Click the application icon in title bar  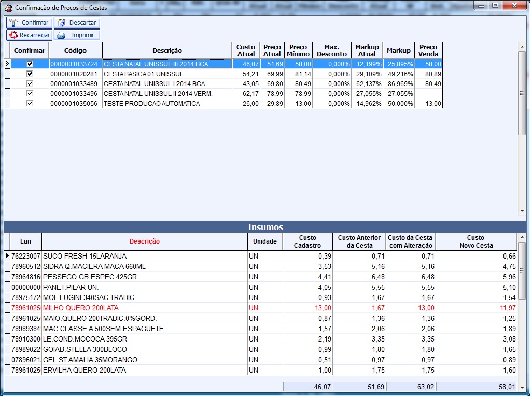click(8, 8)
